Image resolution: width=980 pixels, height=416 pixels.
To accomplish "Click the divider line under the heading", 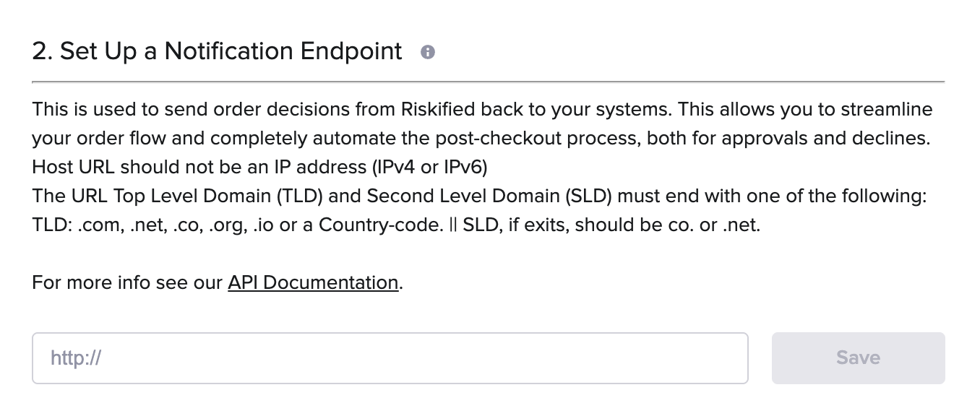I will (488, 82).
